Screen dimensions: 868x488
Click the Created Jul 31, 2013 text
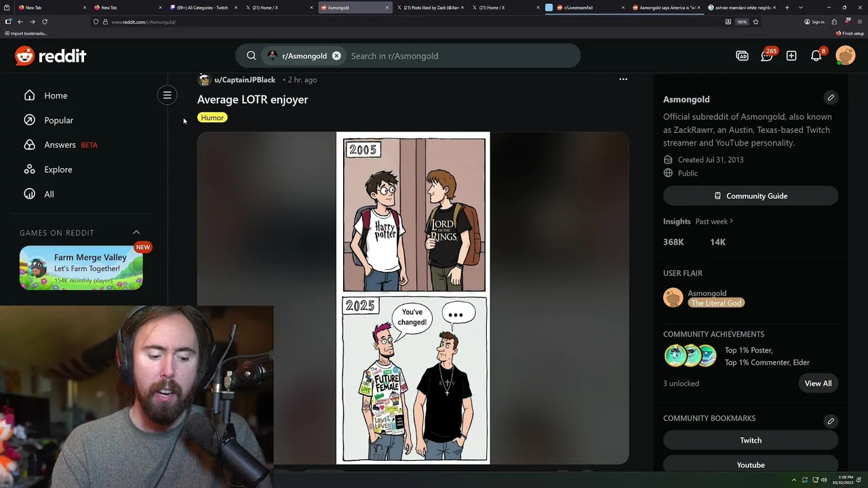pos(711,160)
